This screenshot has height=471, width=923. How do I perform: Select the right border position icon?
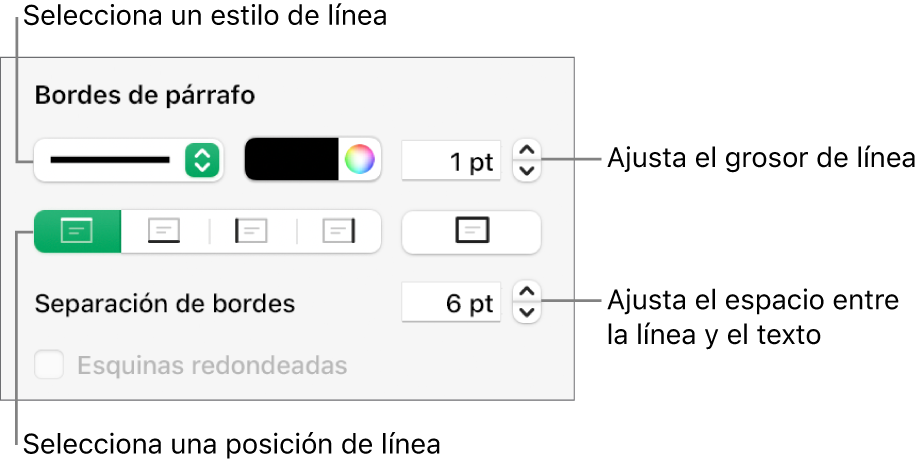[339, 230]
